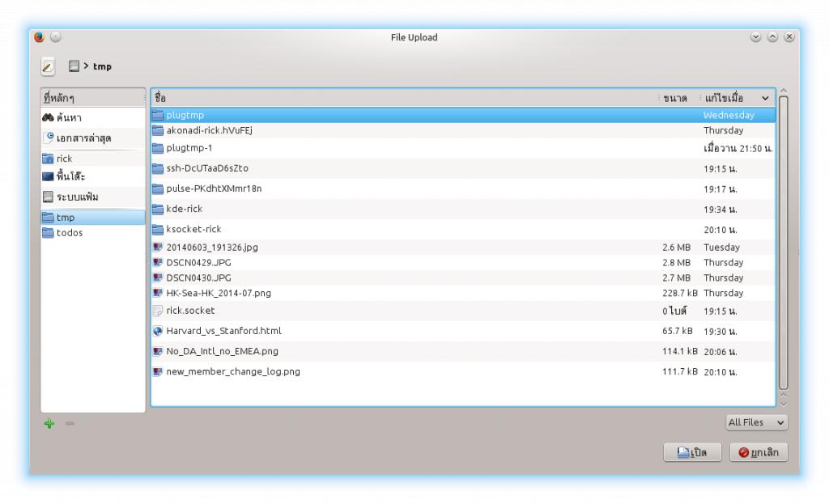Click the pencil edit-path icon

pyautogui.click(x=49, y=66)
